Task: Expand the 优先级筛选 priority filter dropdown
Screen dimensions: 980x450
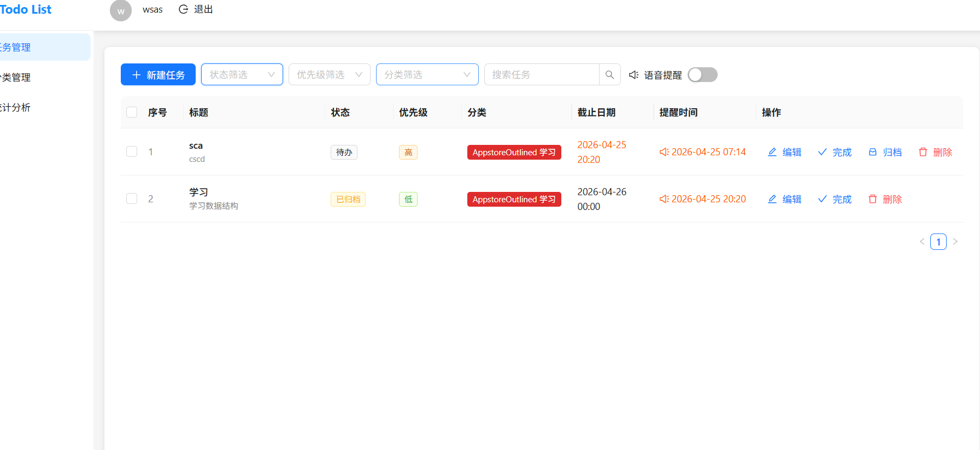Action: [x=329, y=75]
